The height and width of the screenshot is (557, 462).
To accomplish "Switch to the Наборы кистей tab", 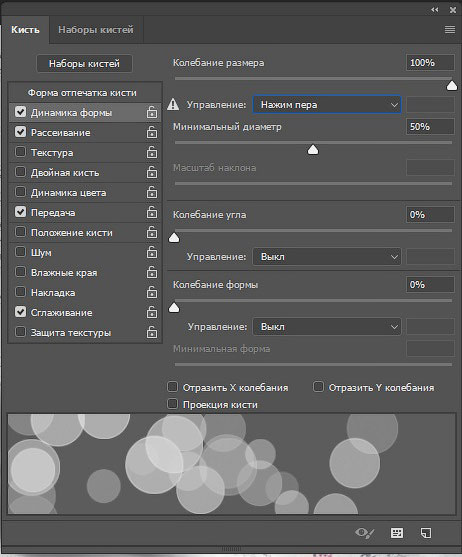I will (x=96, y=29).
